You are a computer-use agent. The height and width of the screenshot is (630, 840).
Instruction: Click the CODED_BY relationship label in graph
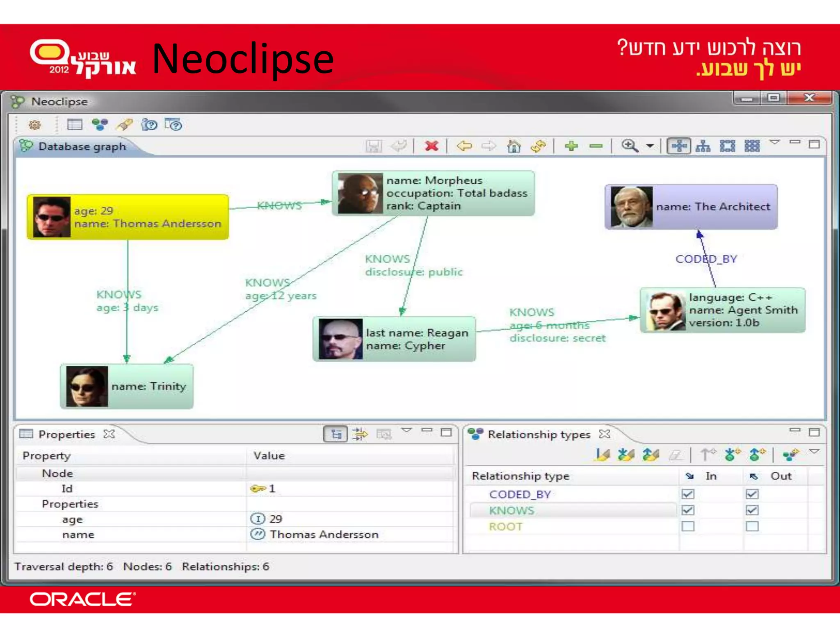[x=706, y=259]
